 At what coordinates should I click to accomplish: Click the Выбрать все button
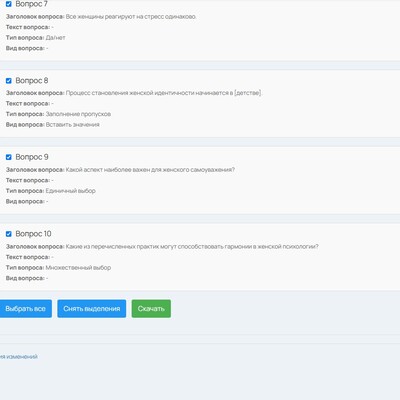(x=25, y=309)
